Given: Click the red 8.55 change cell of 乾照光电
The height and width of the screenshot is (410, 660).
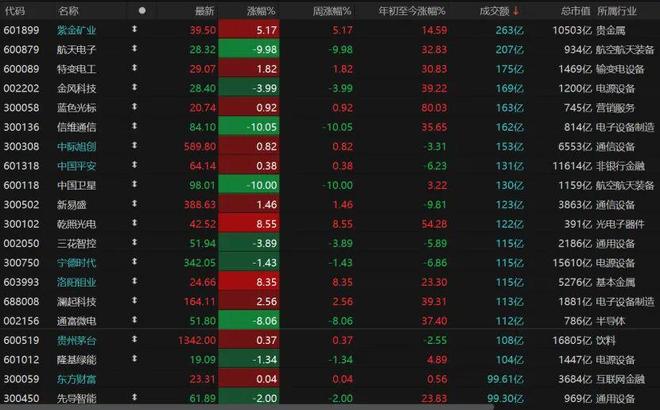Looking at the screenshot, I should click(249, 224).
